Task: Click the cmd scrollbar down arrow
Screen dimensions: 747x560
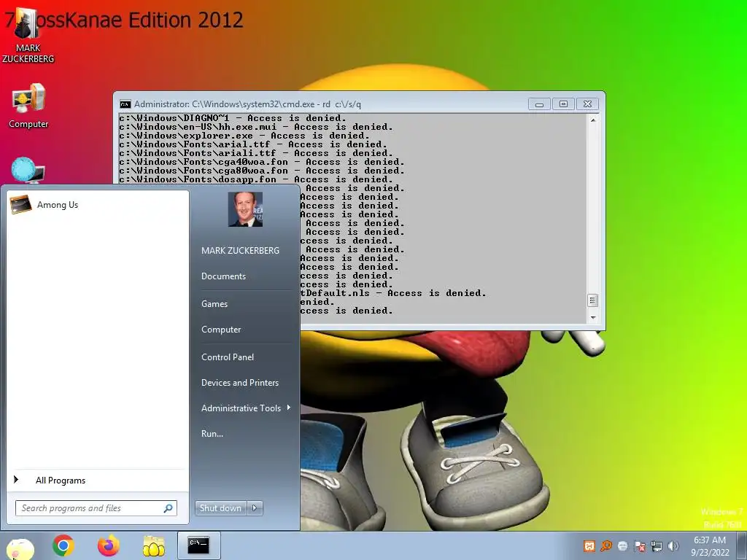Action: point(593,317)
